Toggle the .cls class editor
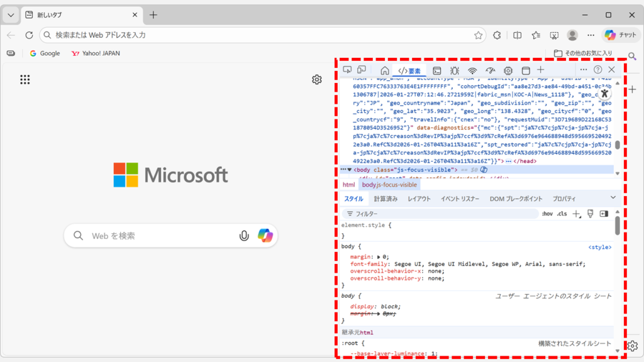The height and width of the screenshot is (362, 644). tap(562, 214)
